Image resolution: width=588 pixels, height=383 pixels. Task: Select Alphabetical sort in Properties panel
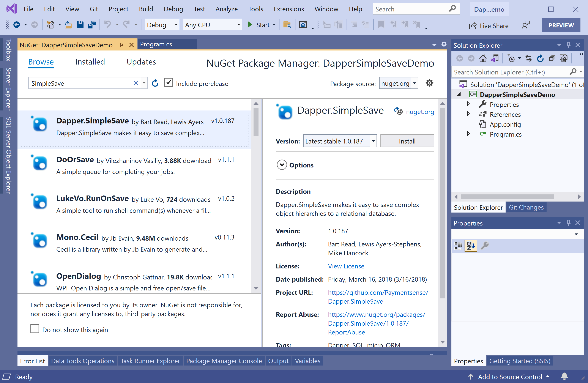471,246
